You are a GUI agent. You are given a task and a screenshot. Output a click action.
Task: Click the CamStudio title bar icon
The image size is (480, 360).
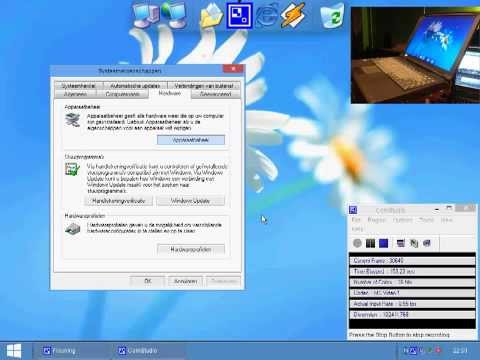[353, 210]
